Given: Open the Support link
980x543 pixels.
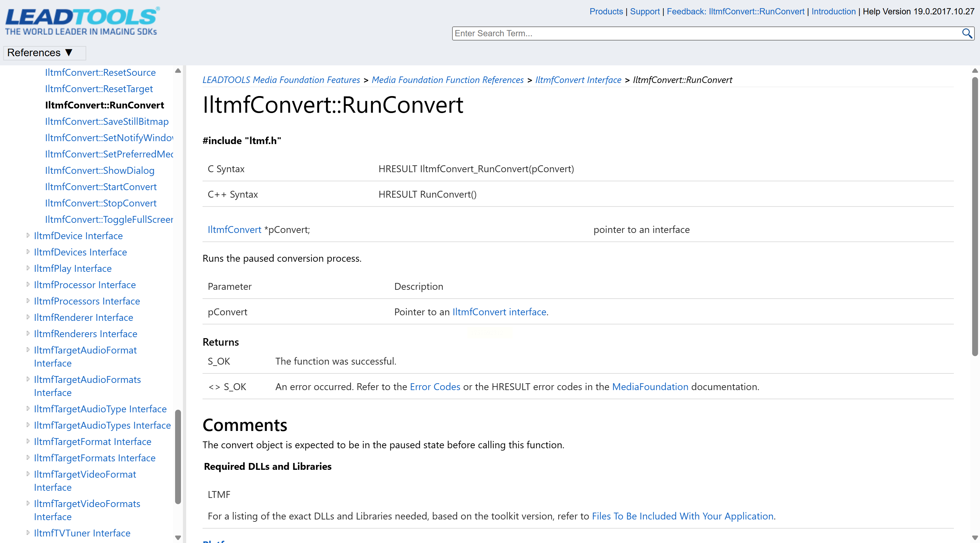Looking at the screenshot, I should click(645, 11).
